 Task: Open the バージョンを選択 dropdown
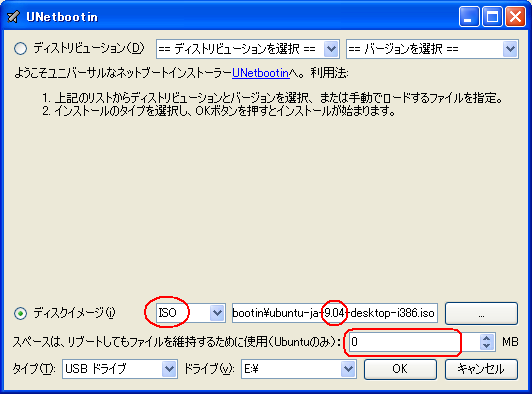pyautogui.click(x=432, y=49)
